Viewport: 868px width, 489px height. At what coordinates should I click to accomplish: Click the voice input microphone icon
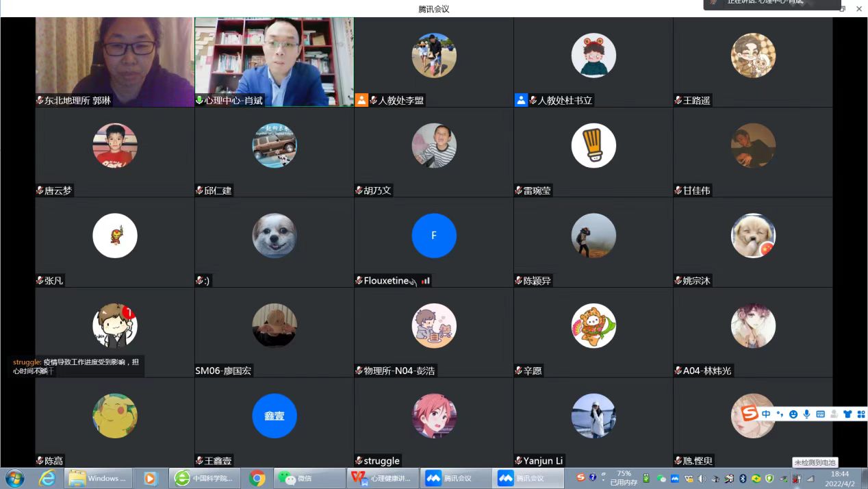pos(807,414)
